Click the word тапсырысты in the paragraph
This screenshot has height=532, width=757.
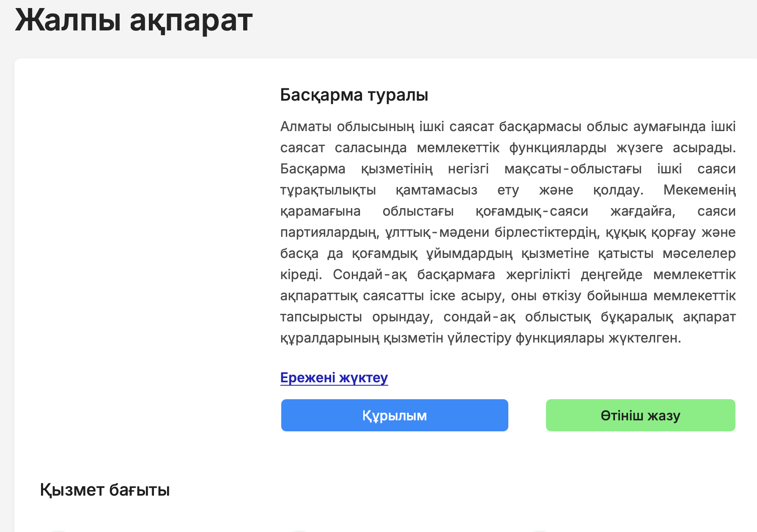click(x=321, y=317)
